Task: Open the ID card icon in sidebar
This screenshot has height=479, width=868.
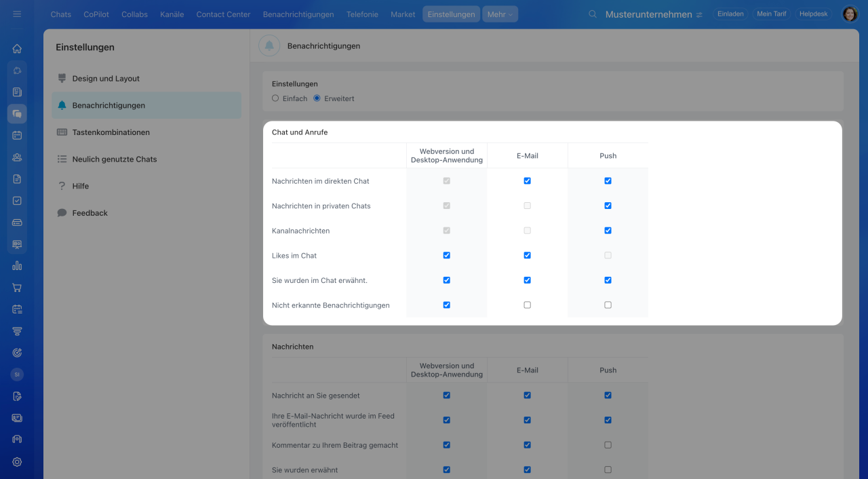Action: 17,417
